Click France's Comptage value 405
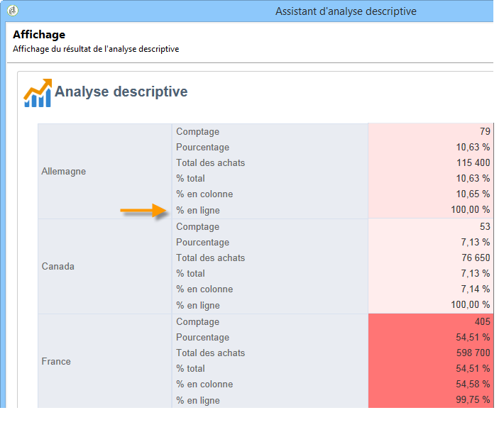The width and height of the screenshot is (504, 437). [x=481, y=322]
